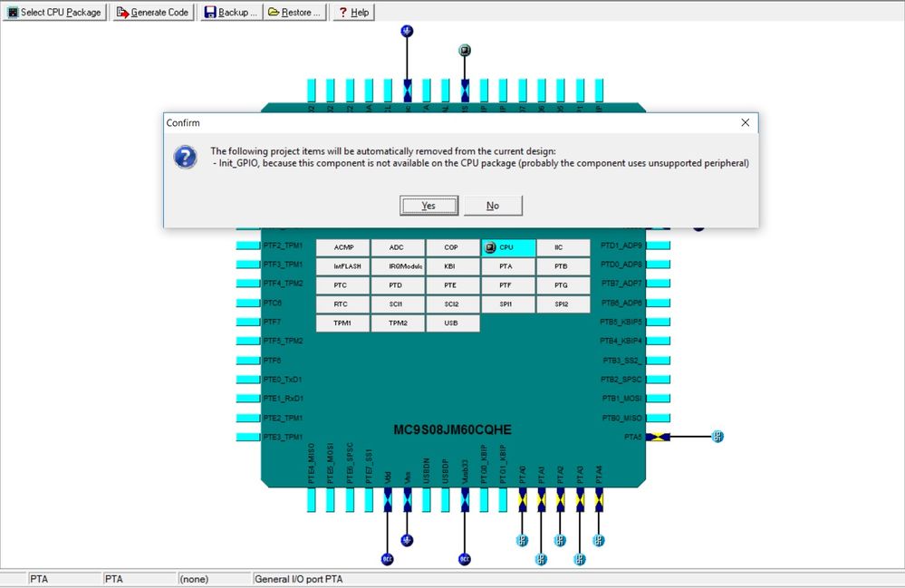
Task: Click the PTA0 pin connector
Action: (x=523, y=500)
